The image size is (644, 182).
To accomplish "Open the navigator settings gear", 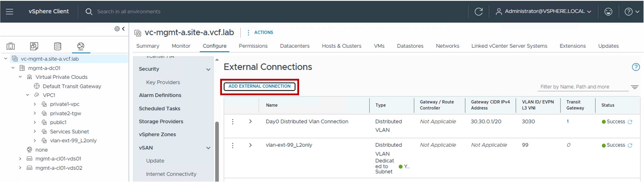I will [x=117, y=29].
